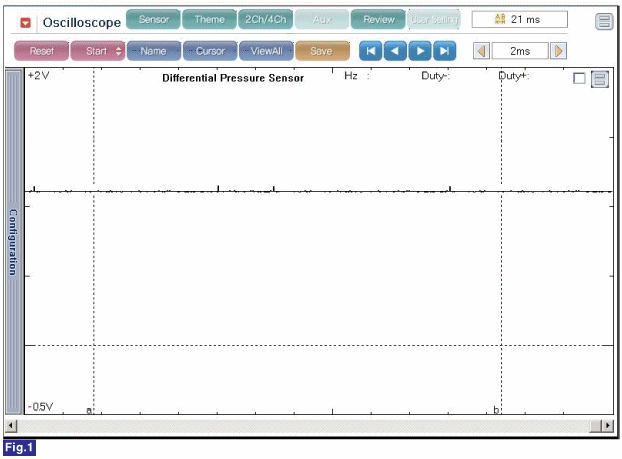Increase time base with right arrow
Image resolution: width=622 pixels, height=459 pixels.
[558, 51]
